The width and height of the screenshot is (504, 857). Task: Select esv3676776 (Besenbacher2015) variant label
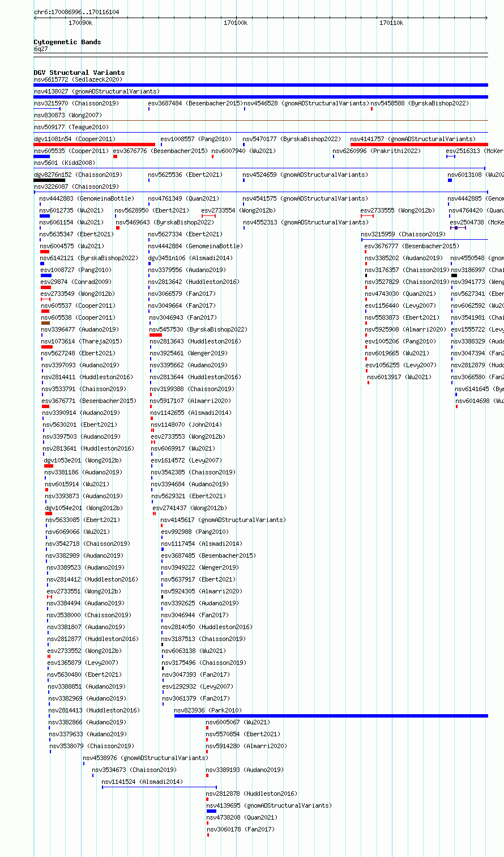point(160,151)
